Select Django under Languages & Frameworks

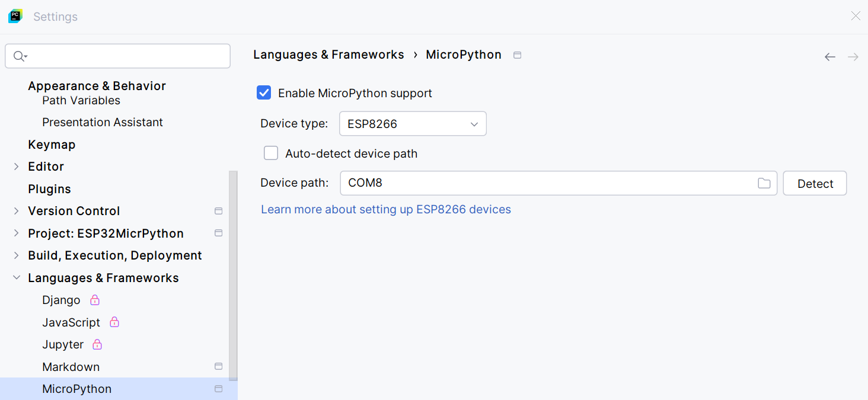coord(61,300)
